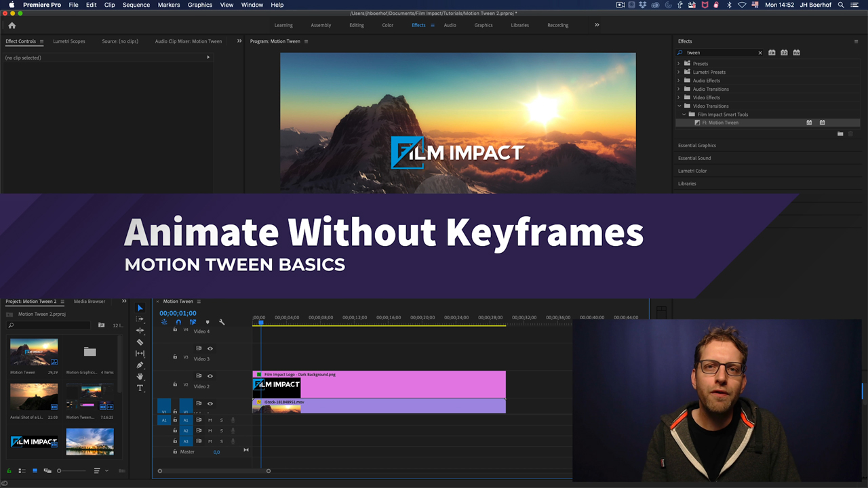The image size is (868, 488).
Task: Collapse Film Impact Smart Tools folder
Action: pyautogui.click(x=684, y=115)
